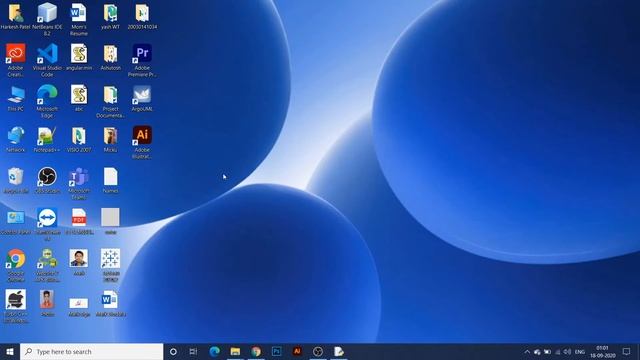Launch Microsoft Edge desktop shortcut
The height and width of the screenshot is (360, 640).
click(x=47, y=95)
